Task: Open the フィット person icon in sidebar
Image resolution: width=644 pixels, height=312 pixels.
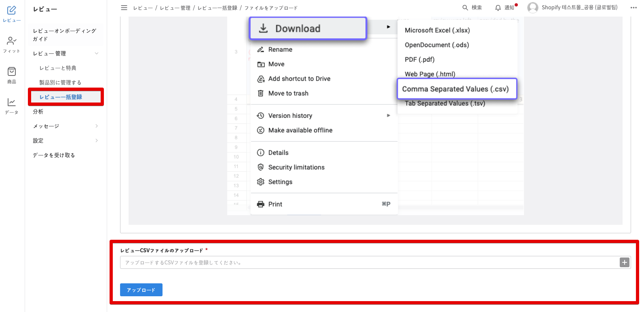Action: coord(12,41)
